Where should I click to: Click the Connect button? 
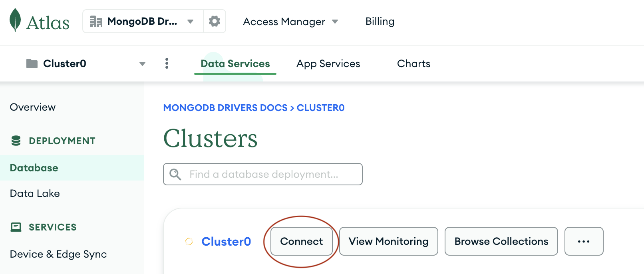(x=302, y=241)
